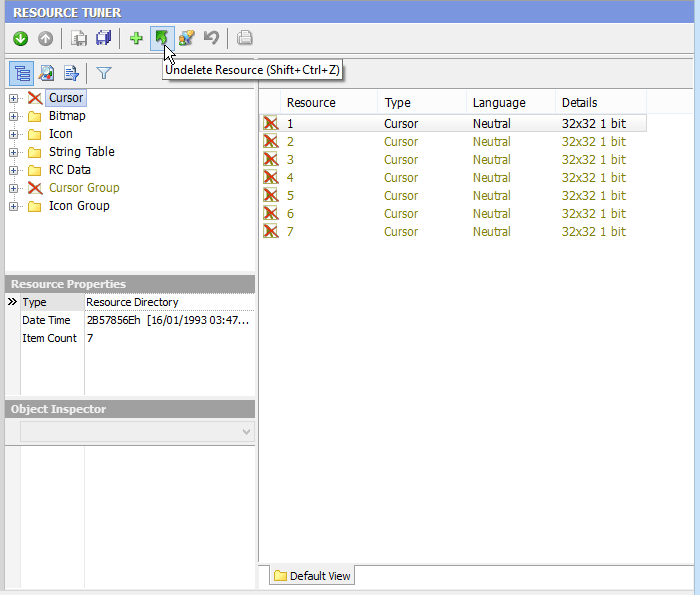Viewport: 700px width, 595px height.
Task: Click the deleted mark icon of Cursor folder
Action: click(35, 98)
